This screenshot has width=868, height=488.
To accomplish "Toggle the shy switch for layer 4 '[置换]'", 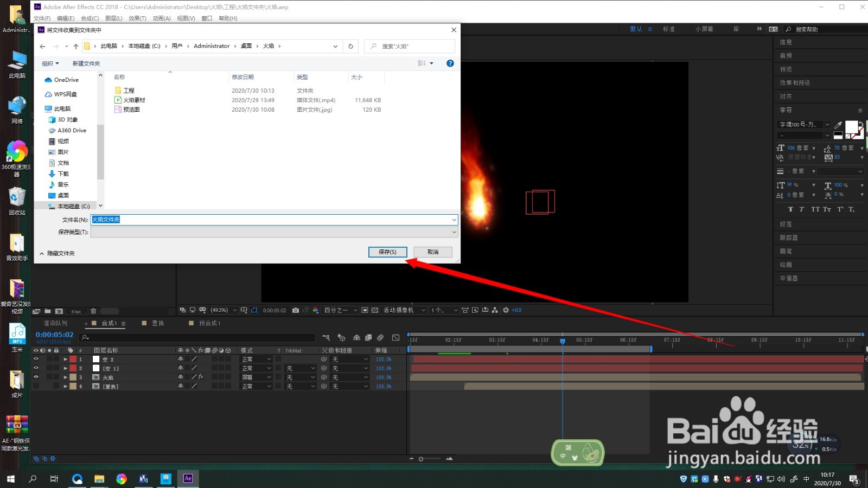I will click(x=181, y=386).
